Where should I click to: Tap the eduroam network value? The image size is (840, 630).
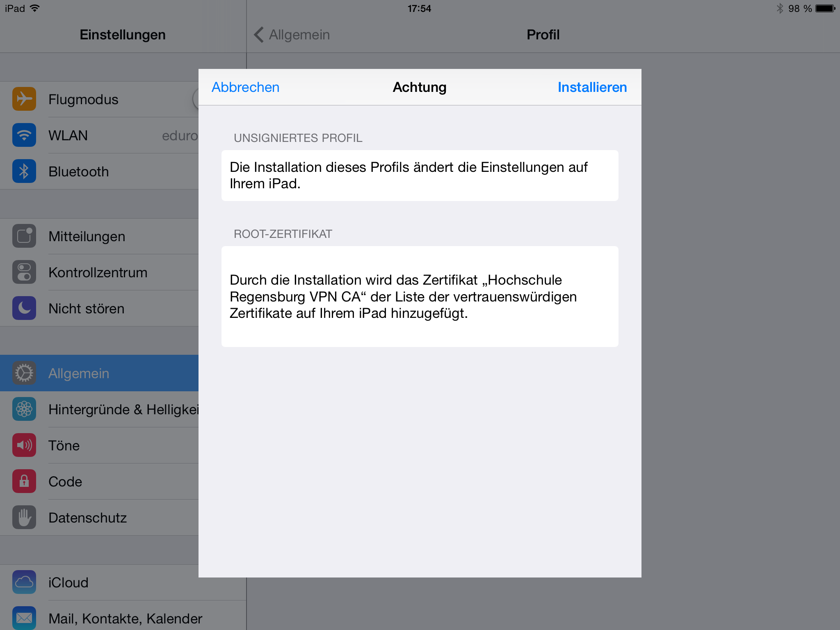(x=180, y=135)
